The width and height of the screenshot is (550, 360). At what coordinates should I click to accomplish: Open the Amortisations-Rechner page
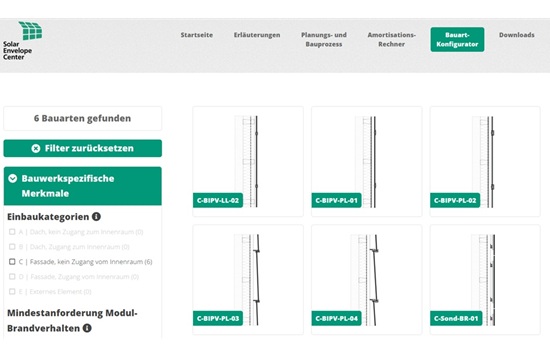tap(391, 39)
